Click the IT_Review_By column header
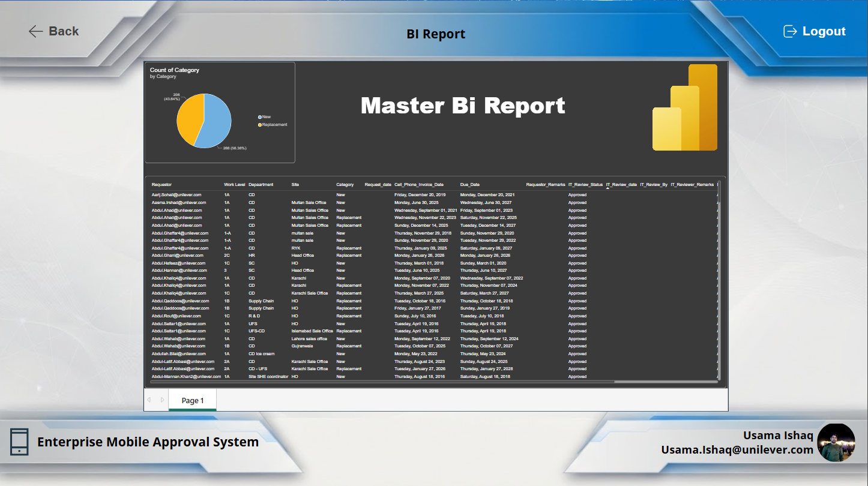This screenshot has width=868, height=486. tap(654, 185)
